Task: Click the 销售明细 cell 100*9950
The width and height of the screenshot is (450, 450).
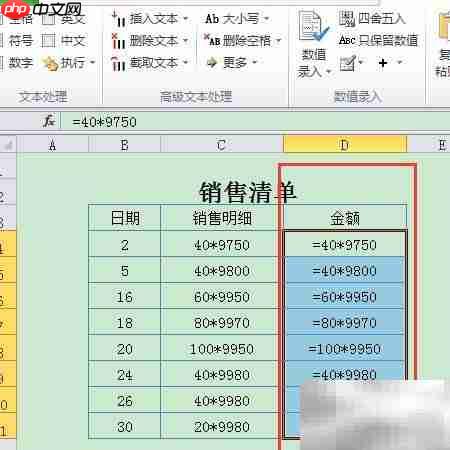Action: pyautogui.click(x=222, y=349)
